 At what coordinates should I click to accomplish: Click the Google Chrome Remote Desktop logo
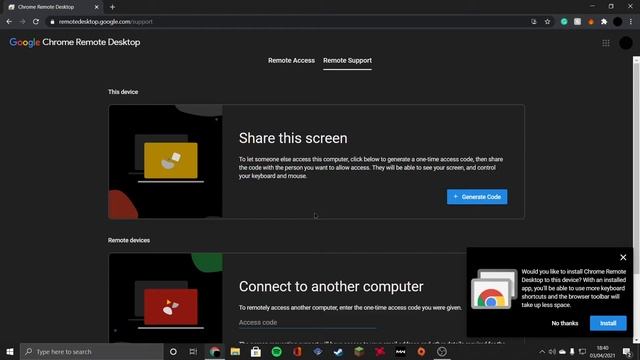coord(75,42)
